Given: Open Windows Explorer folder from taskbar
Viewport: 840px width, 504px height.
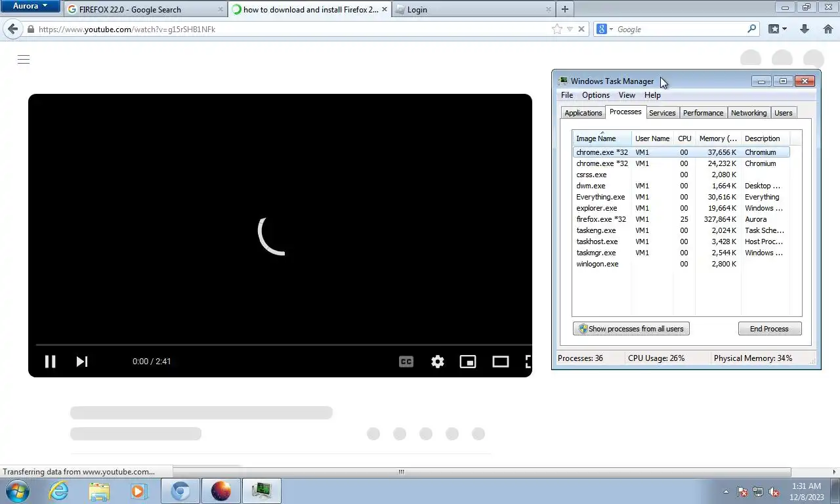Looking at the screenshot, I should tap(99, 491).
